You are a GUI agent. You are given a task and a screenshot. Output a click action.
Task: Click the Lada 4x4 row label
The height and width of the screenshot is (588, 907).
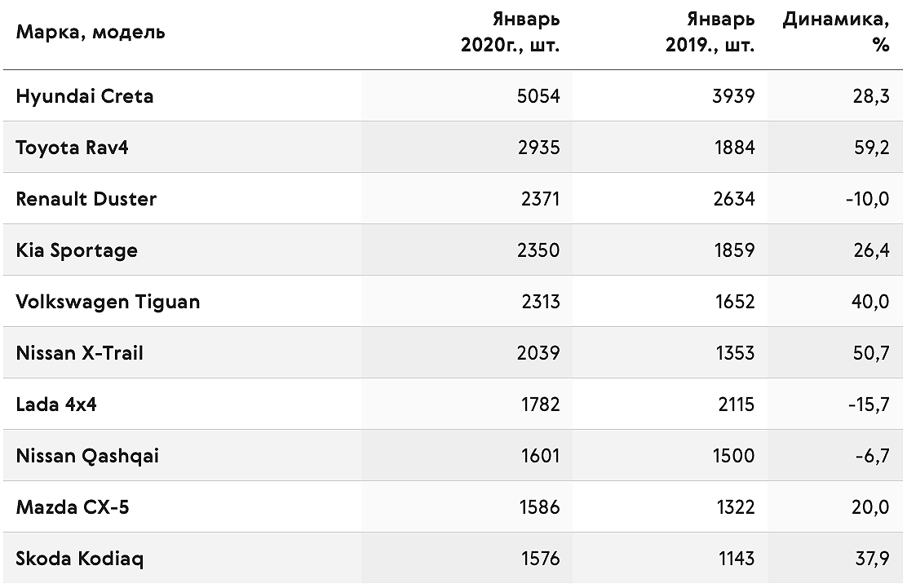click(x=56, y=405)
